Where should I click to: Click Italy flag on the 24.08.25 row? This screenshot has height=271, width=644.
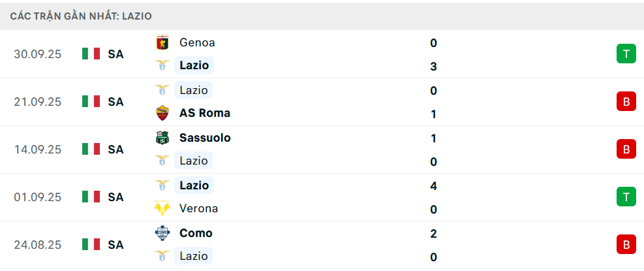tap(91, 244)
